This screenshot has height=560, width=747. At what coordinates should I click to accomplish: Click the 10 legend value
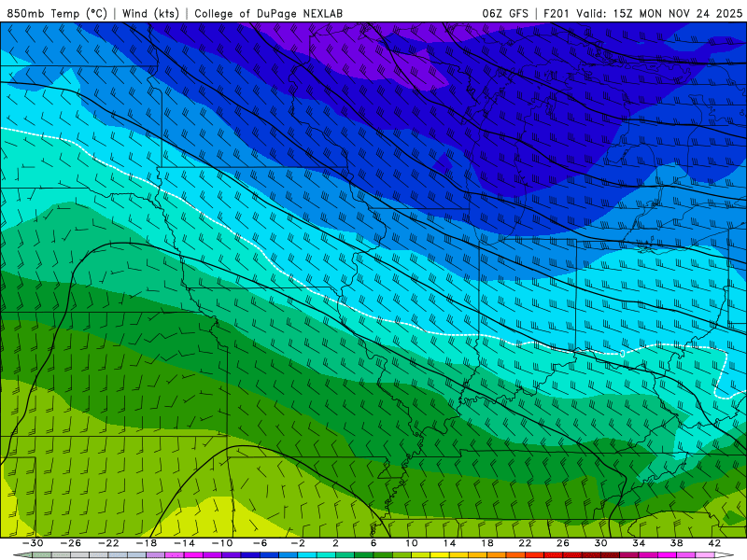412,543
